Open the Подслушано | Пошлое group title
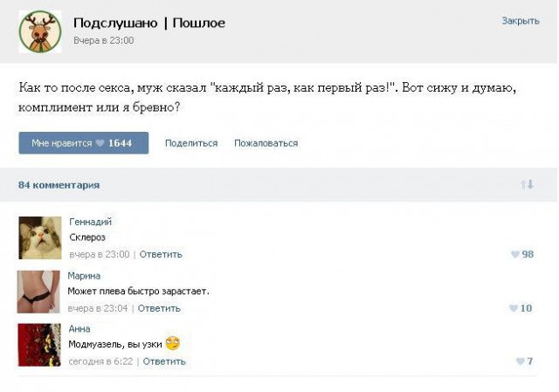This screenshot has height=392, width=559. (149, 23)
